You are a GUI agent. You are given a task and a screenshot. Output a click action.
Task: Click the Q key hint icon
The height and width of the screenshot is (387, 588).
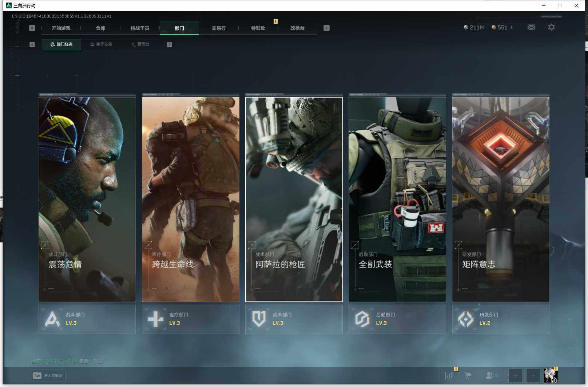point(32,28)
